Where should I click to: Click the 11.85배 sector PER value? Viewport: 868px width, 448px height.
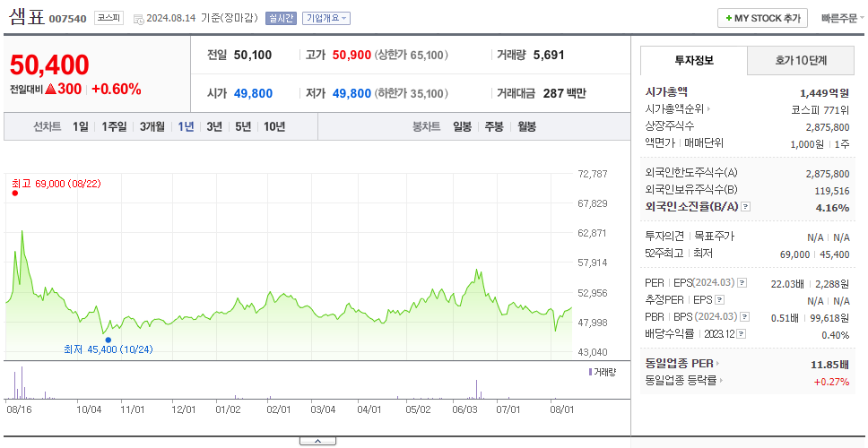click(829, 365)
